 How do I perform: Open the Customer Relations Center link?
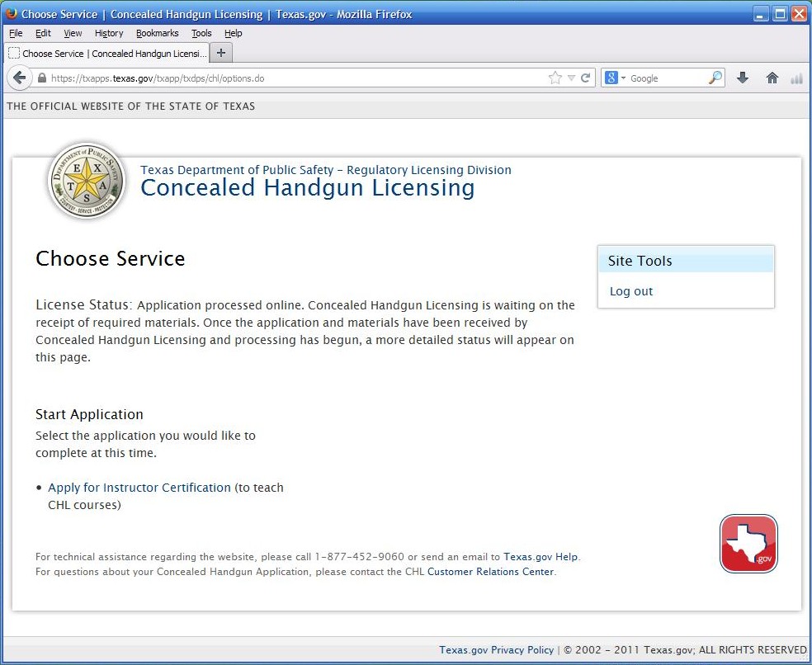pos(490,572)
